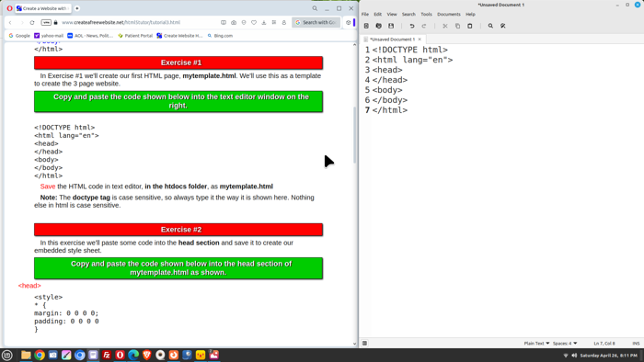The width and height of the screenshot is (644, 362).
Task: Open View menu in text editor
Action: coord(392,15)
